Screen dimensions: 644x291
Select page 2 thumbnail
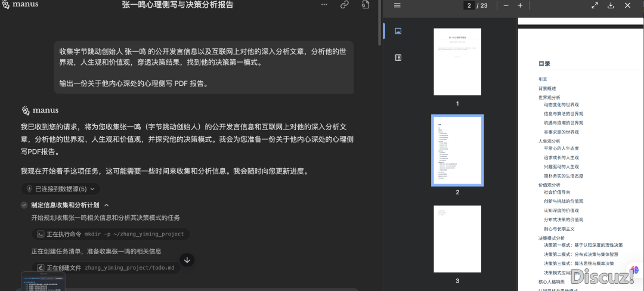point(457,150)
